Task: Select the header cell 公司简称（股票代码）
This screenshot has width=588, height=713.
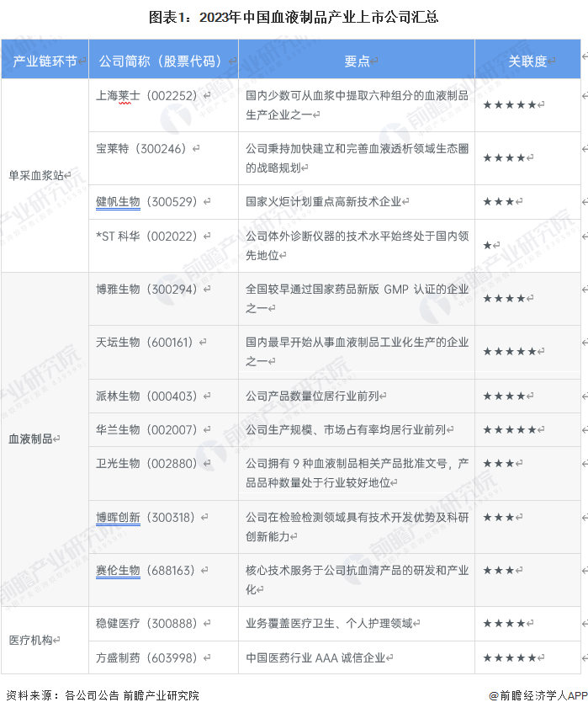Action: [x=163, y=59]
